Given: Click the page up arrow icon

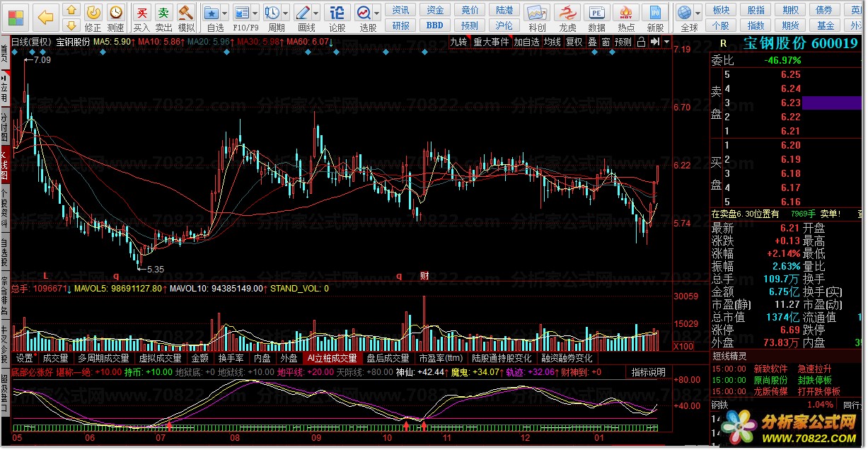Looking at the screenshot, I should coord(71,10).
